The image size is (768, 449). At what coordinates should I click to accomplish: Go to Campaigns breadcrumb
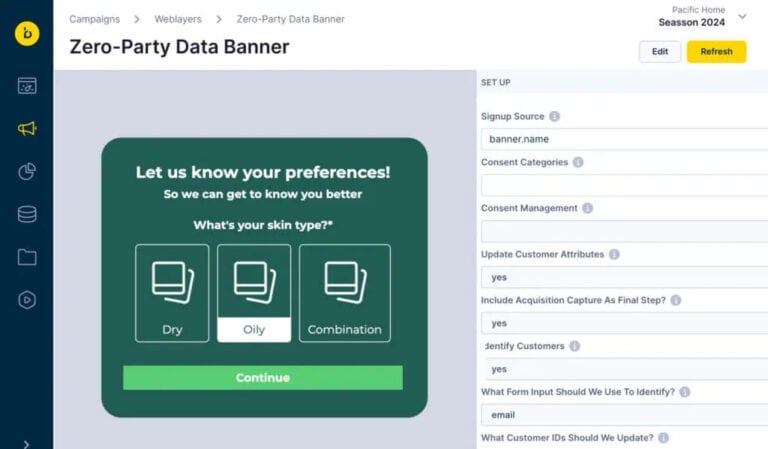click(x=95, y=19)
